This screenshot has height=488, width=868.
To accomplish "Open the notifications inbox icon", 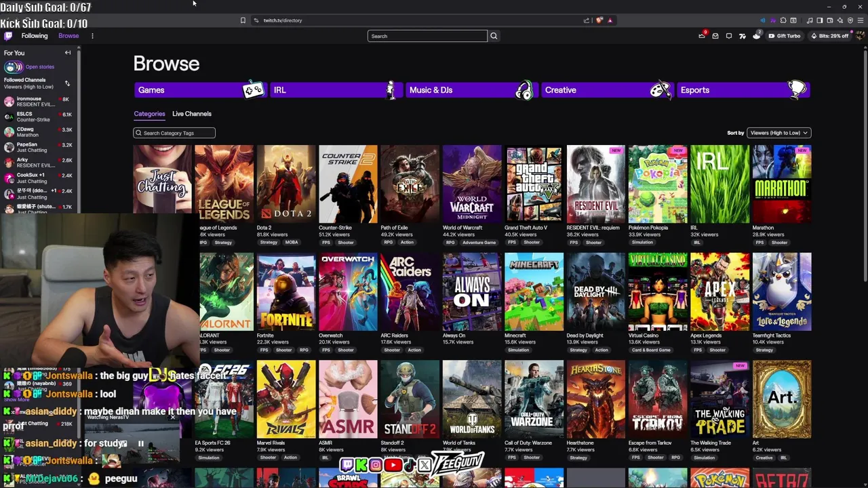I will click(x=715, y=36).
